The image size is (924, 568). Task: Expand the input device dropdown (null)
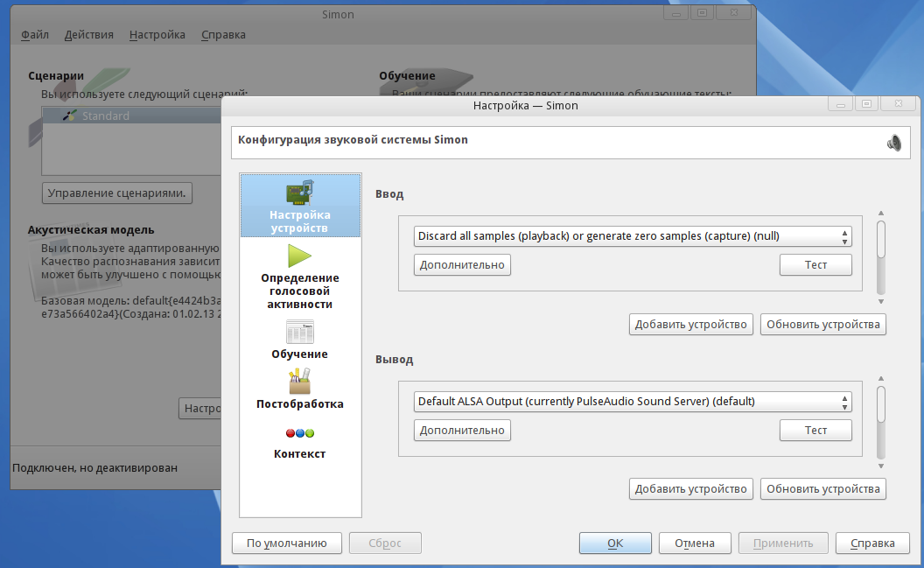click(x=633, y=236)
